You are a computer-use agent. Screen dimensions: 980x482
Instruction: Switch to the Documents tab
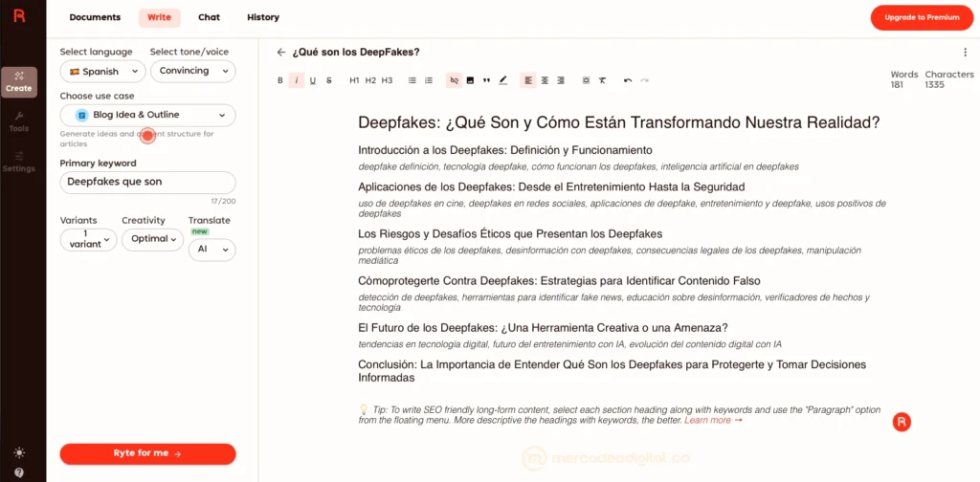[x=95, y=17]
